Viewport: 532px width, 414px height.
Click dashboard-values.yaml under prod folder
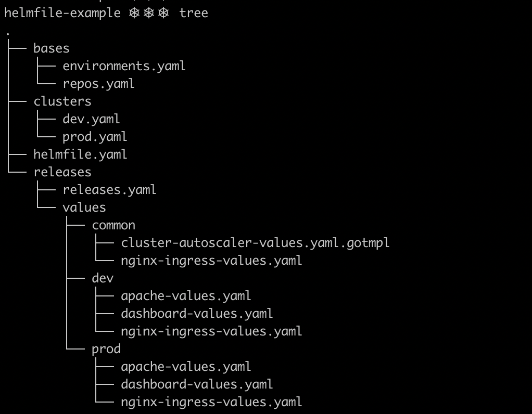point(197,384)
